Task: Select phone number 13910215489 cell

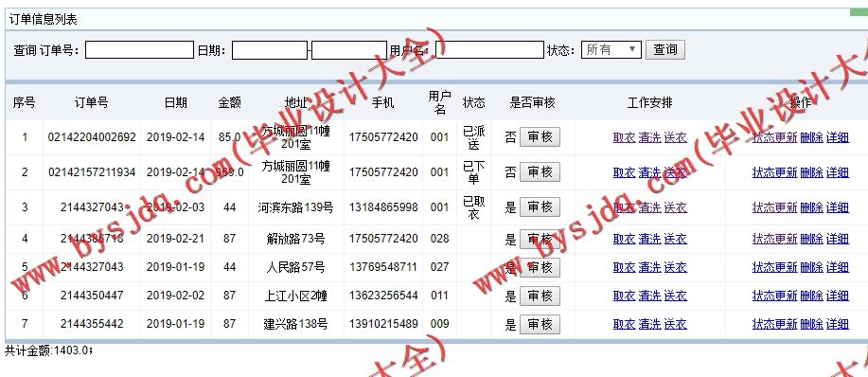Action: [x=383, y=324]
